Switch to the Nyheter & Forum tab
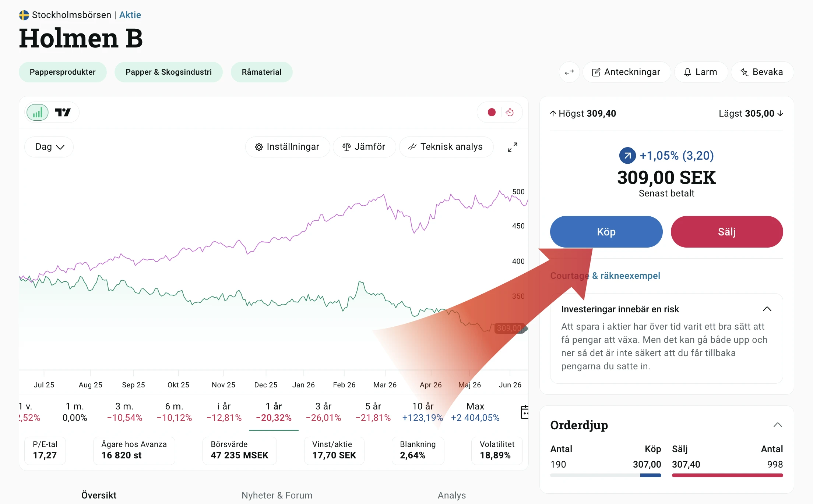The image size is (813, 504). [277, 495]
